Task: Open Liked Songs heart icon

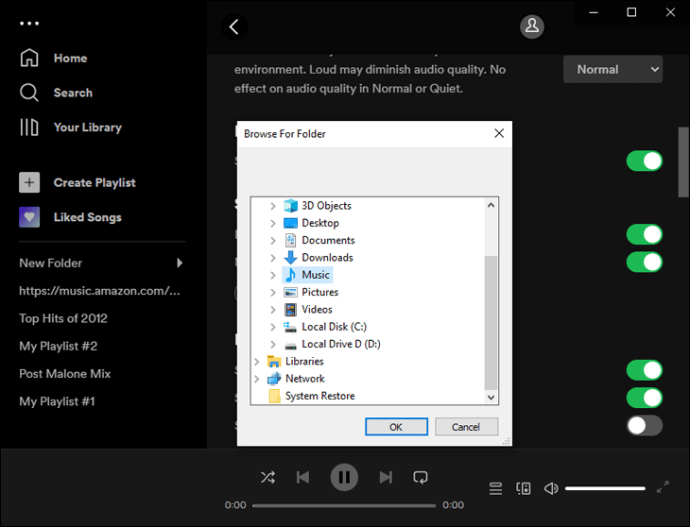Action: click(29, 217)
